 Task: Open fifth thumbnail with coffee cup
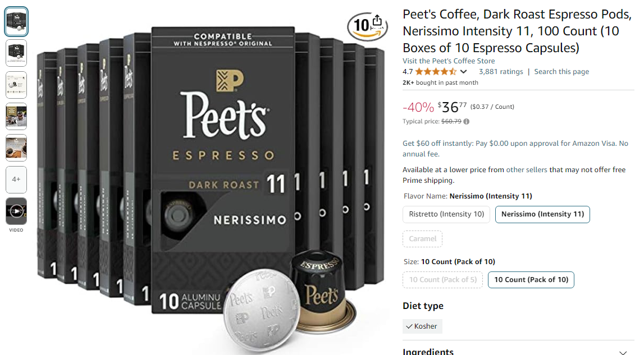tap(16, 147)
